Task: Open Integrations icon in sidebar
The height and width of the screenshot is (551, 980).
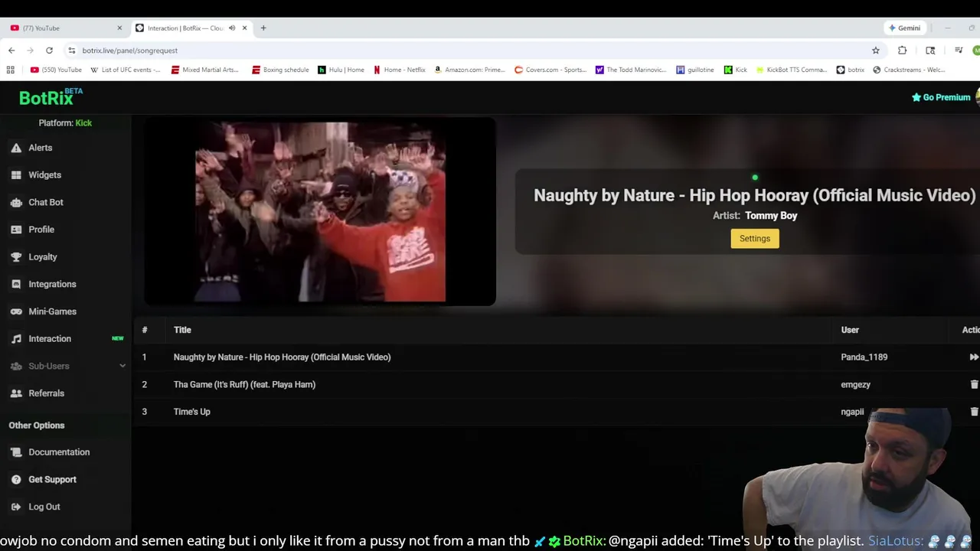Action: 16,284
